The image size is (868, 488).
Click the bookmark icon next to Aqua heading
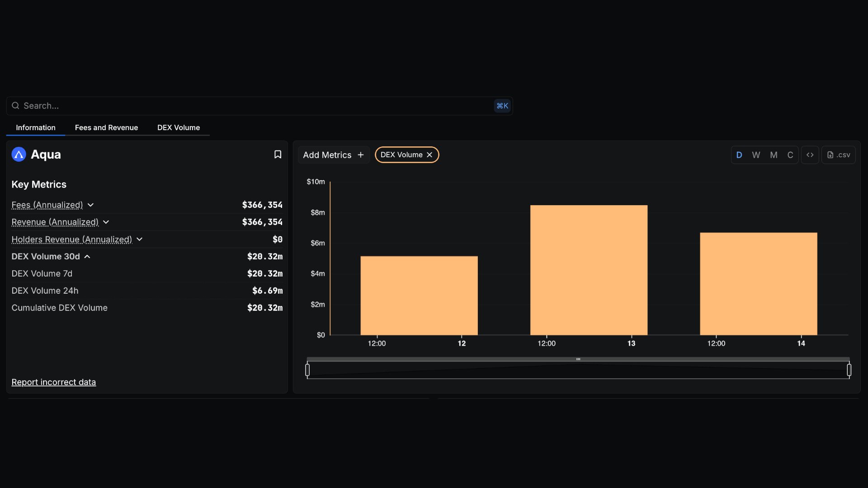pos(278,154)
